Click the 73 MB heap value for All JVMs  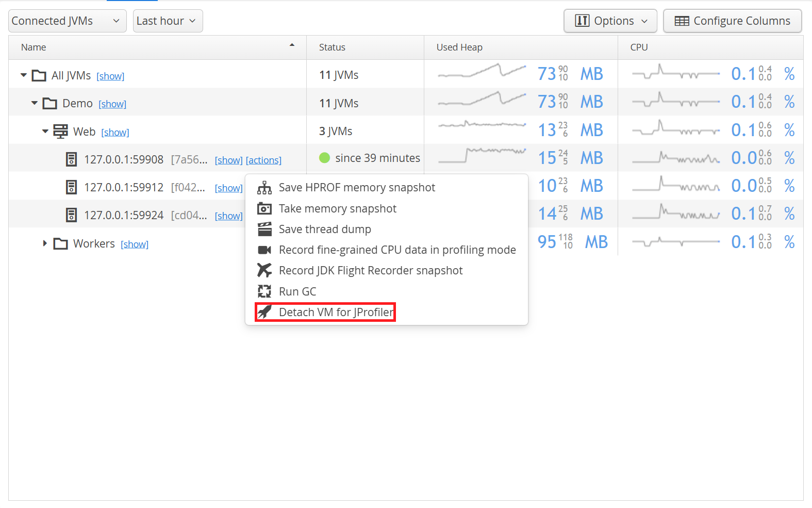[x=570, y=74]
